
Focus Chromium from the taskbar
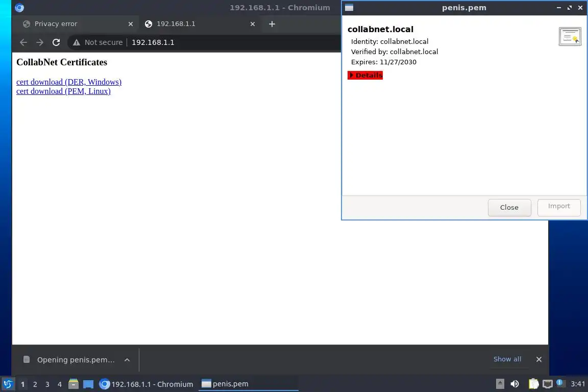[x=146, y=384]
